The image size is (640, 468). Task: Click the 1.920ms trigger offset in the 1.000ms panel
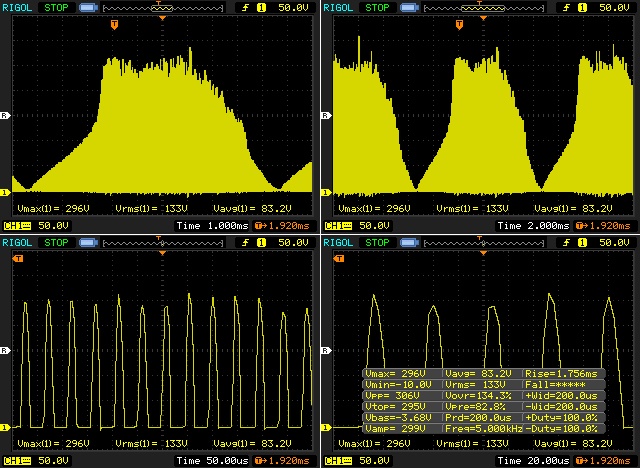pyautogui.click(x=282, y=226)
